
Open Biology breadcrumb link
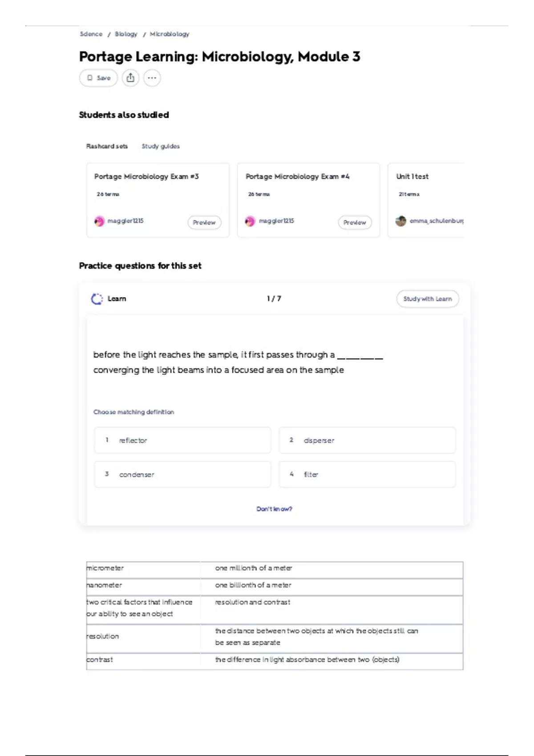coord(126,34)
